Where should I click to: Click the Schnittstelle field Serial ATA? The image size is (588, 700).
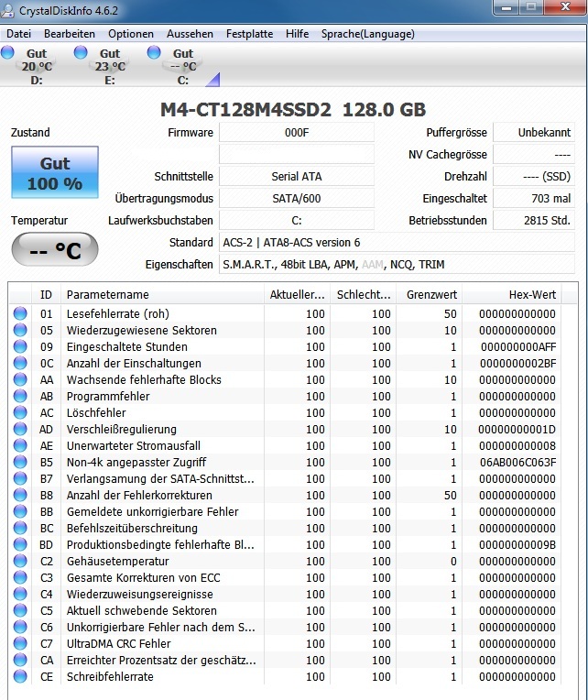point(297,176)
